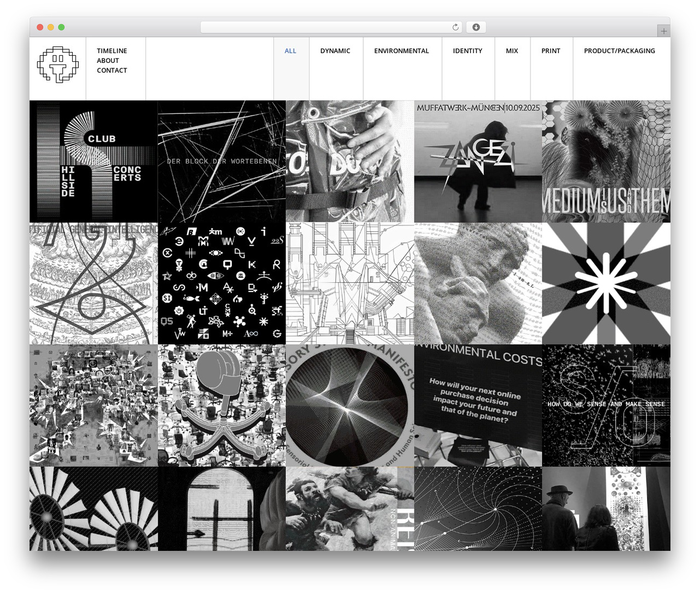
Task: Open the Environmental Costs project thumbnail
Action: click(478, 405)
